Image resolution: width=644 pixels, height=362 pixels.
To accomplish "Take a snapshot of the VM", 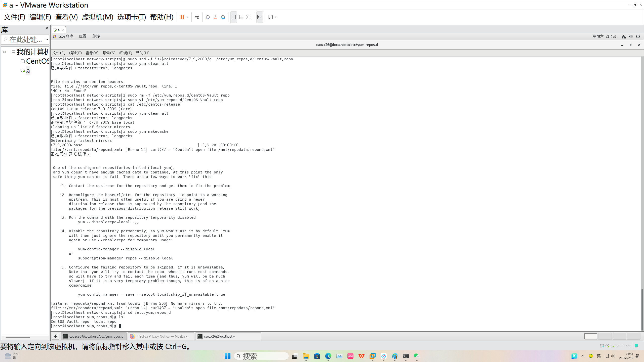I will coord(208,17).
